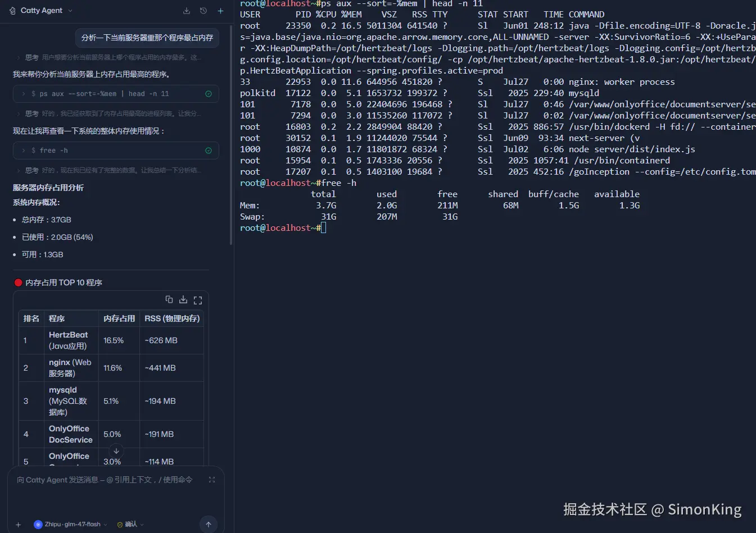Expand the ps aux command block
The width and height of the screenshot is (756, 533).
(116, 94)
